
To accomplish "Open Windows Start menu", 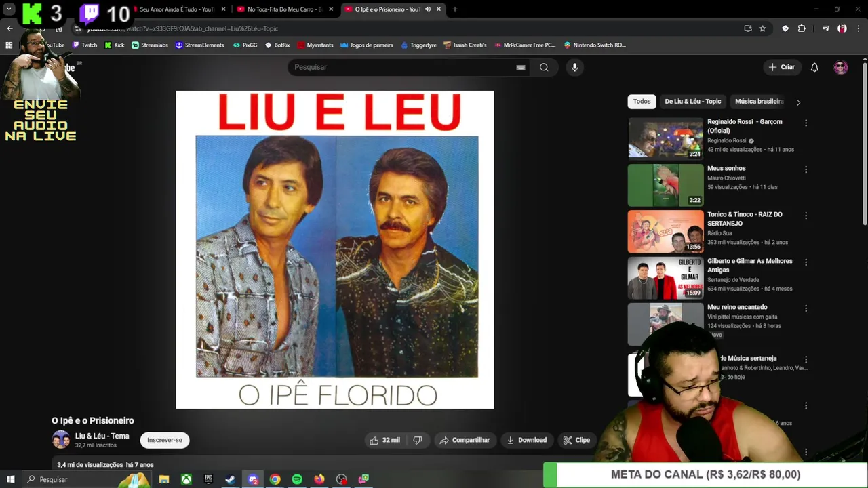I will point(10,479).
